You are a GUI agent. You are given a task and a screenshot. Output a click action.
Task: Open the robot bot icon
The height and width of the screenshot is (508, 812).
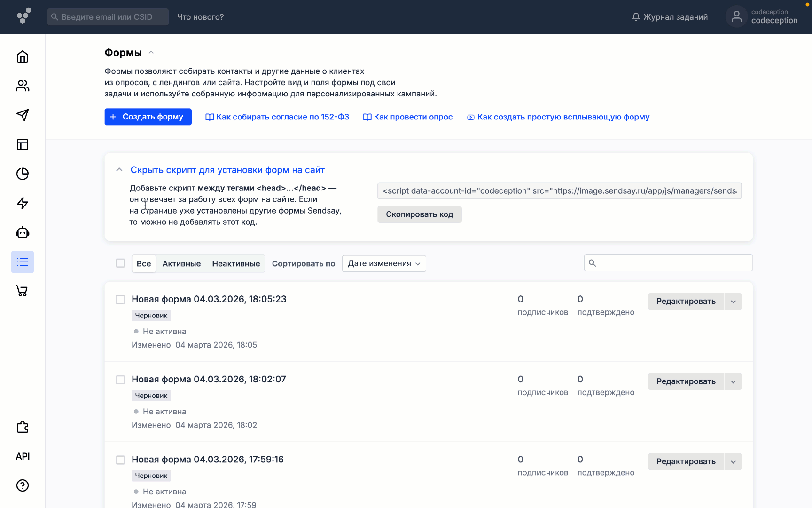[23, 233]
